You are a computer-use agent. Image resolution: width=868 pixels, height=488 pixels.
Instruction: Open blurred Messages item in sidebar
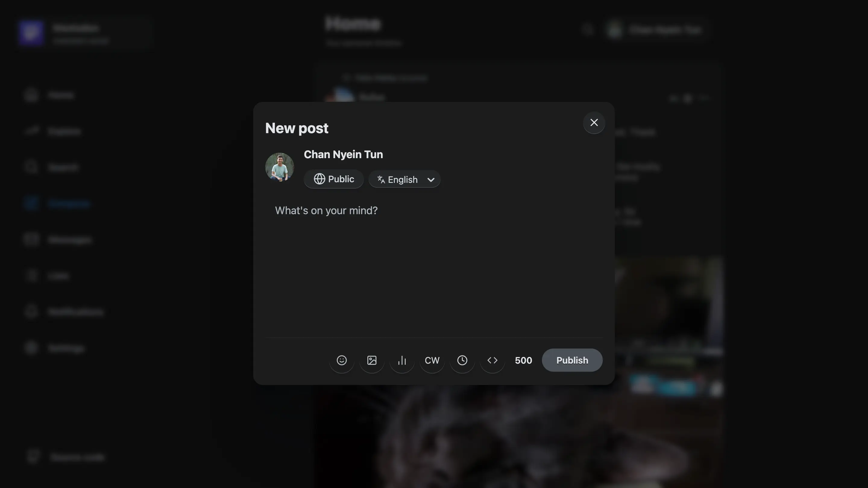click(69, 240)
